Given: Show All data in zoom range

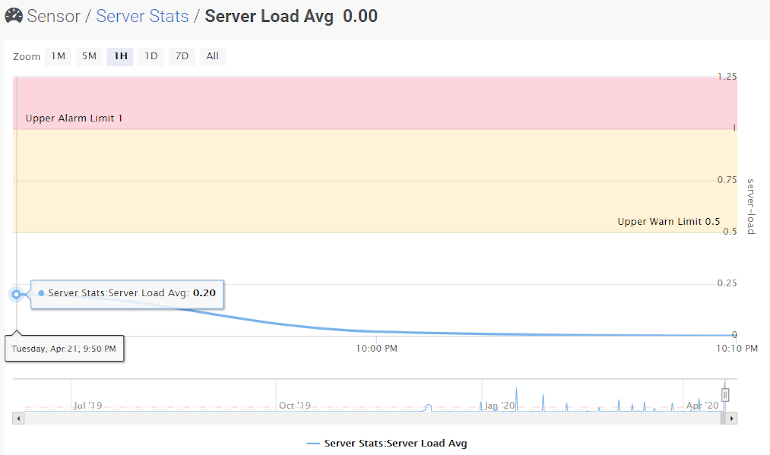Looking at the screenshot, I should [212, 56].
